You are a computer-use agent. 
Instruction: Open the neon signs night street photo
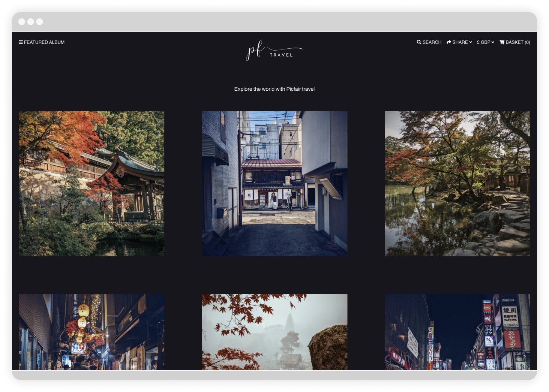tap(457, 332)
